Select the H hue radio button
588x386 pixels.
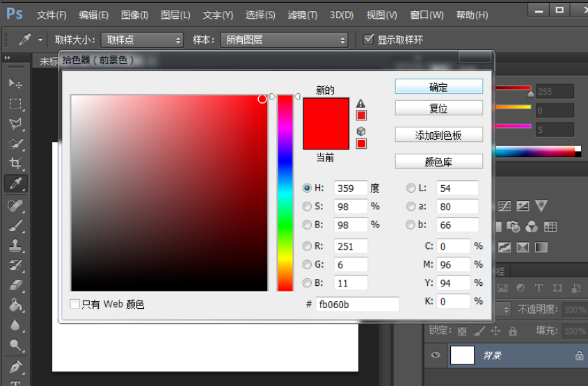(307, 188)
